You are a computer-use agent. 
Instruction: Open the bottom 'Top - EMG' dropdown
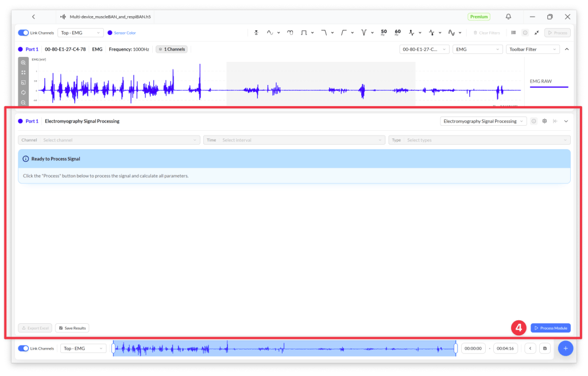83,348
